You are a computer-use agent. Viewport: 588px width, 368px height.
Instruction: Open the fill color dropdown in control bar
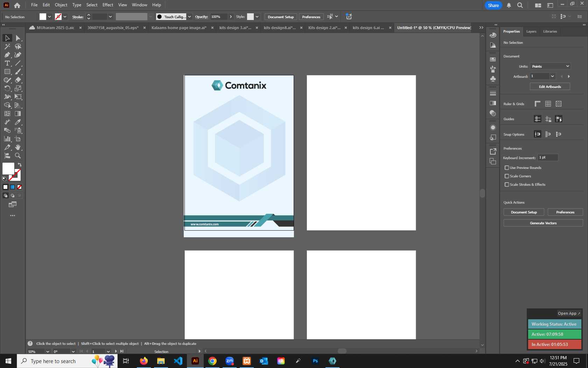tap(49, 17)
